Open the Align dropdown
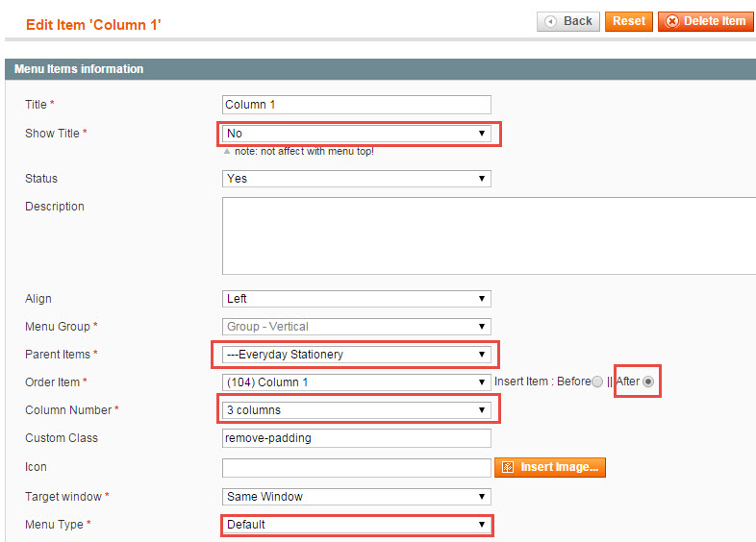Screen dimensions: 756x542 [x=356, y=299]
